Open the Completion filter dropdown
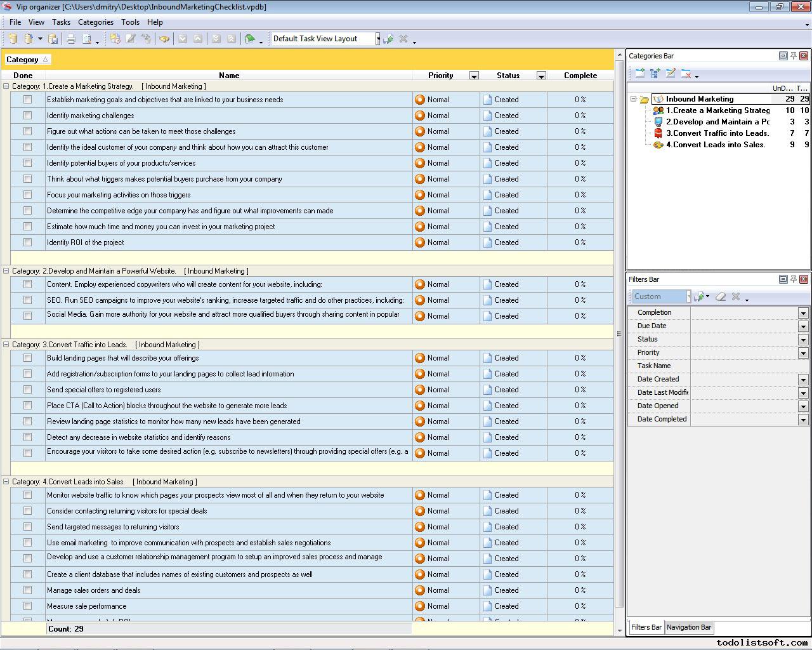 click(803, 313)
